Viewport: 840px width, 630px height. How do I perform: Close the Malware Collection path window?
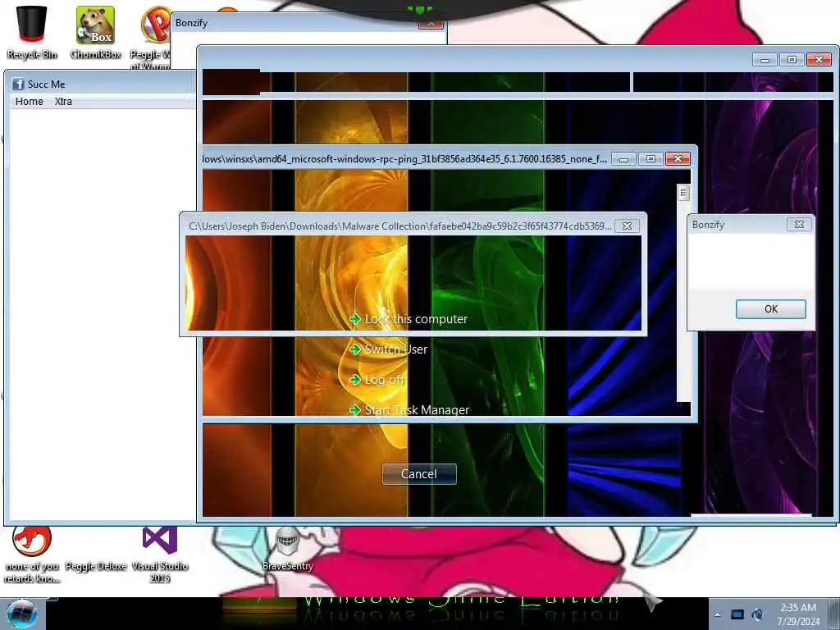coord(627,226)
